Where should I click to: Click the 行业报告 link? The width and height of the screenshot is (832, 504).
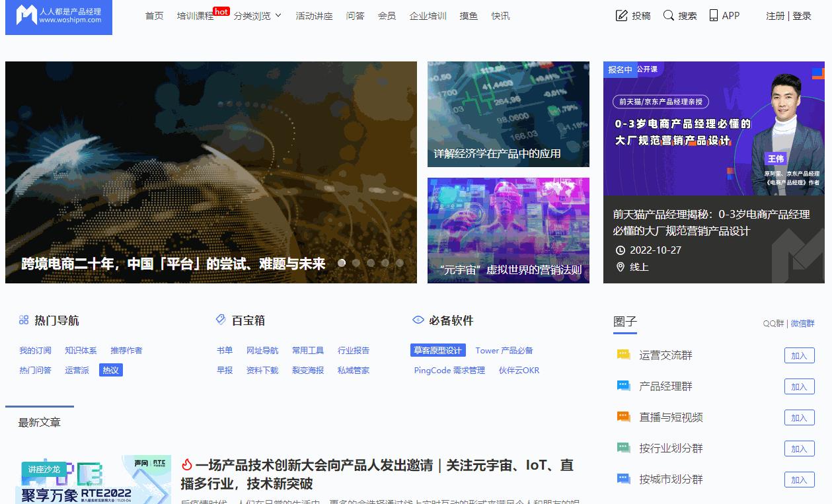(354, 350)
